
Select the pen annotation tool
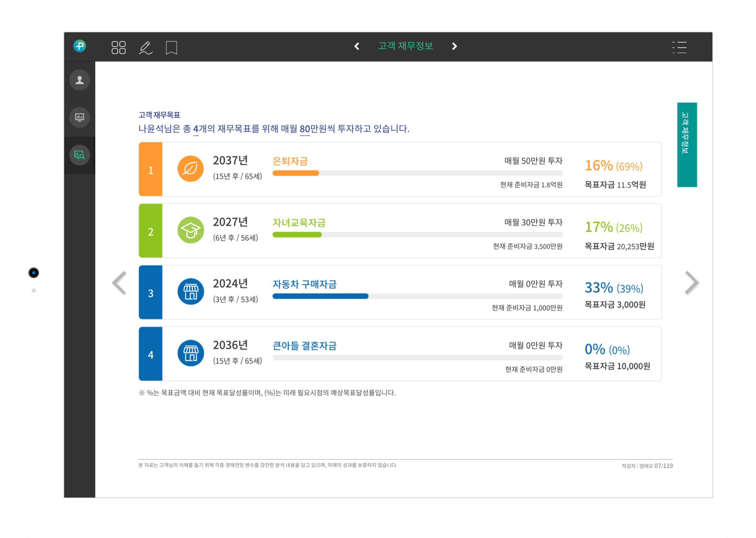(x=145, y=48)
